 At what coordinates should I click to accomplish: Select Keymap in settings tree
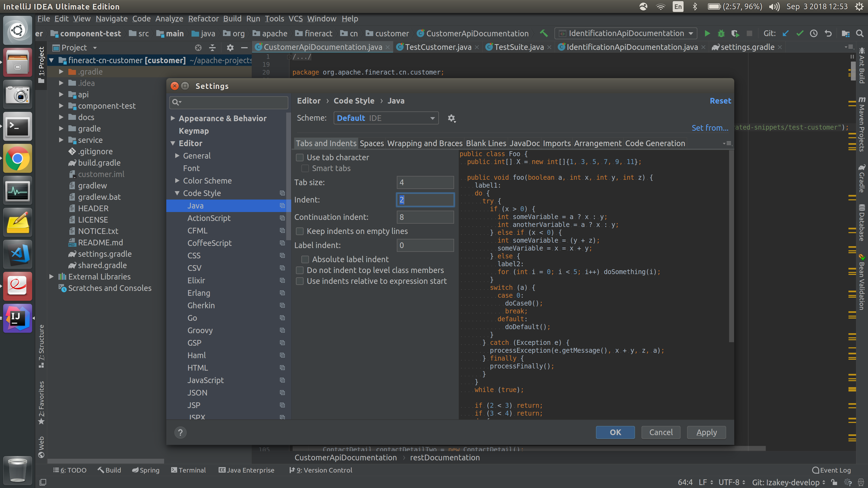(194, 131)
